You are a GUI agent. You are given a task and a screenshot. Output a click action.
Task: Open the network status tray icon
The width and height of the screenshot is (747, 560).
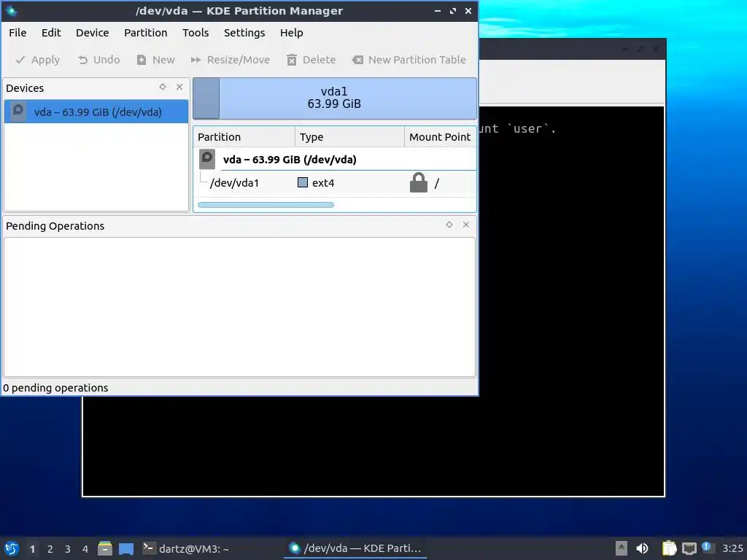(689, 548)
